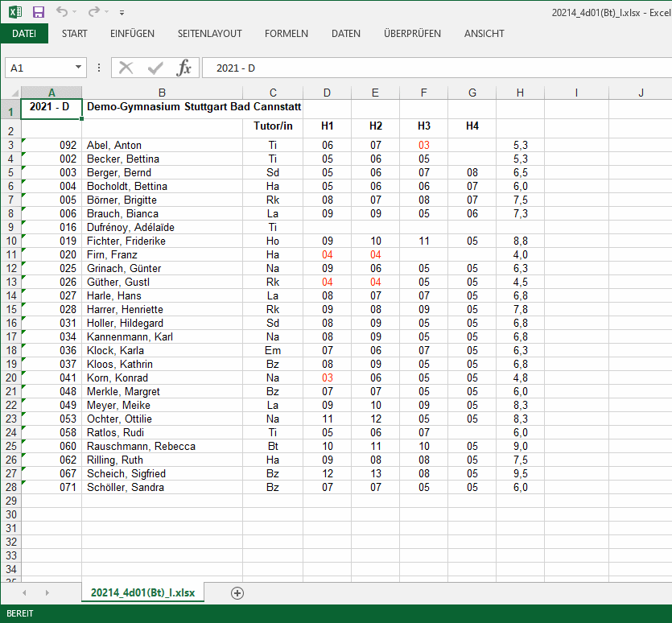This screenshot has height=623, width=672.
Task: Switch to the FORMELN ribbon tab
Action: (x=286, y=34)
